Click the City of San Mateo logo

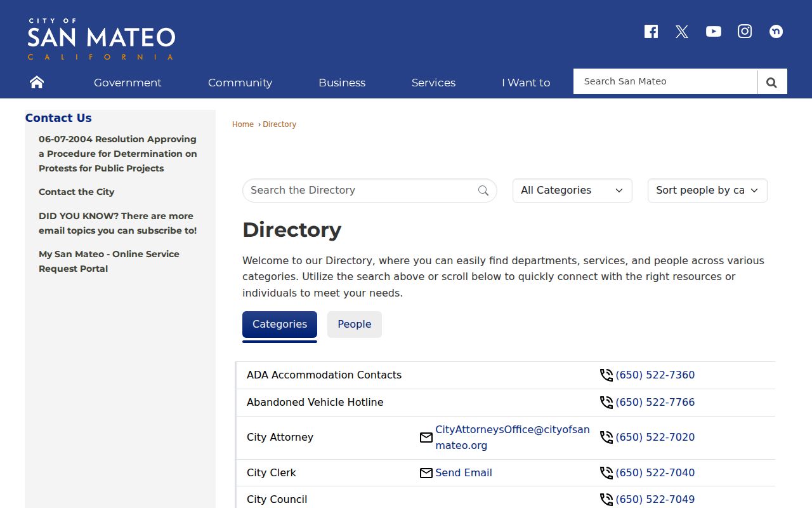click(x=101, y=39)
